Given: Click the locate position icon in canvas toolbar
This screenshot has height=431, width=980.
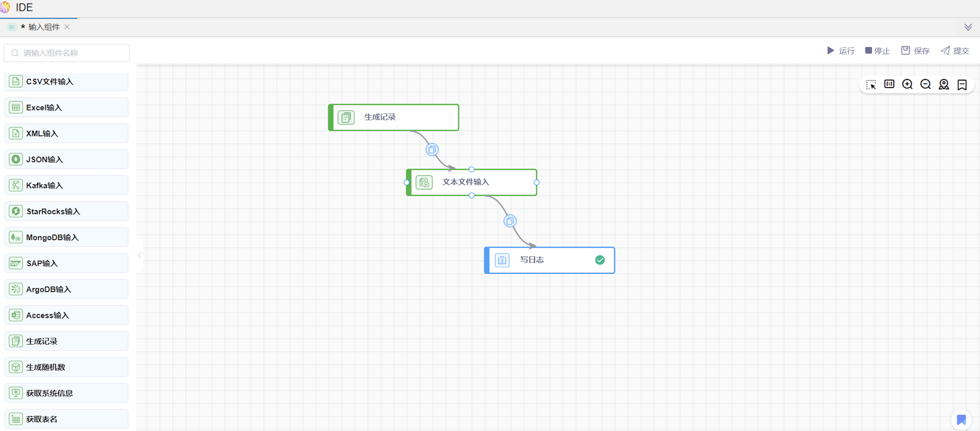Looking at the screenshot, I should (944, 84).
